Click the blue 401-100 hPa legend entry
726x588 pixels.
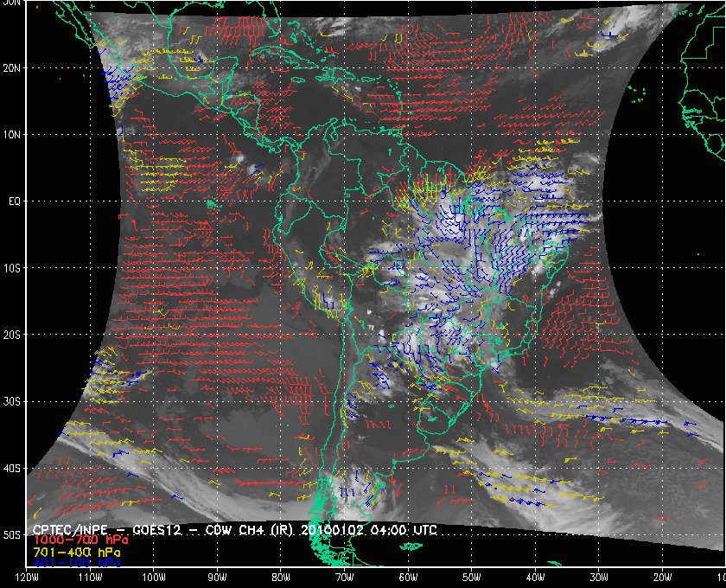click(x=77, y=563)
